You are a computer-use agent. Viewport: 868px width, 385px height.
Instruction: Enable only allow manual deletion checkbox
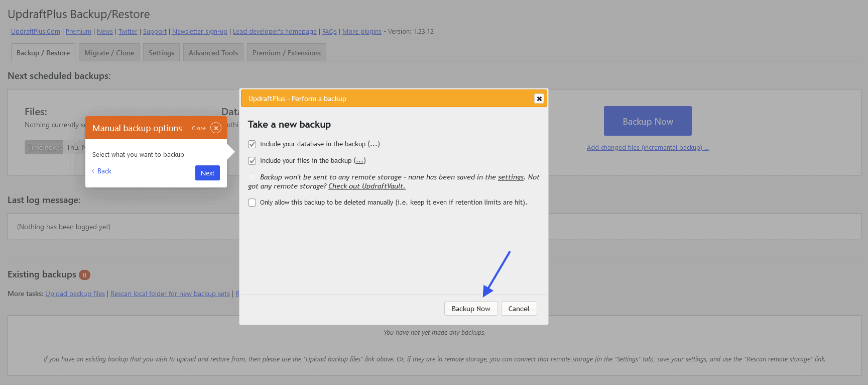[x=252, y=203]
